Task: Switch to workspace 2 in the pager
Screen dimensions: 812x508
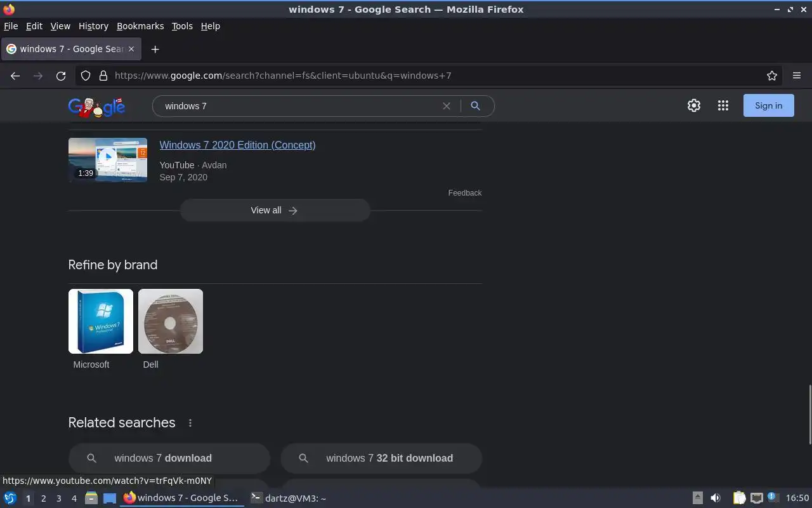Action: click(x=43, y=498)
